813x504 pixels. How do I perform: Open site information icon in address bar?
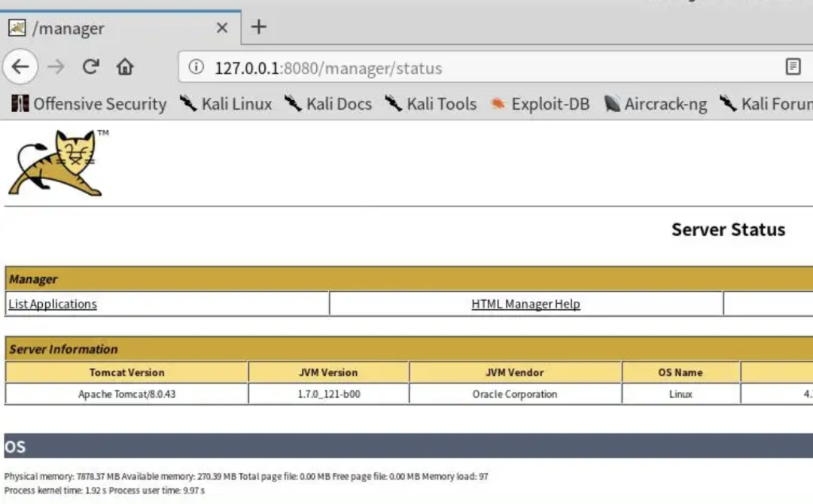[x=196, y=68]
